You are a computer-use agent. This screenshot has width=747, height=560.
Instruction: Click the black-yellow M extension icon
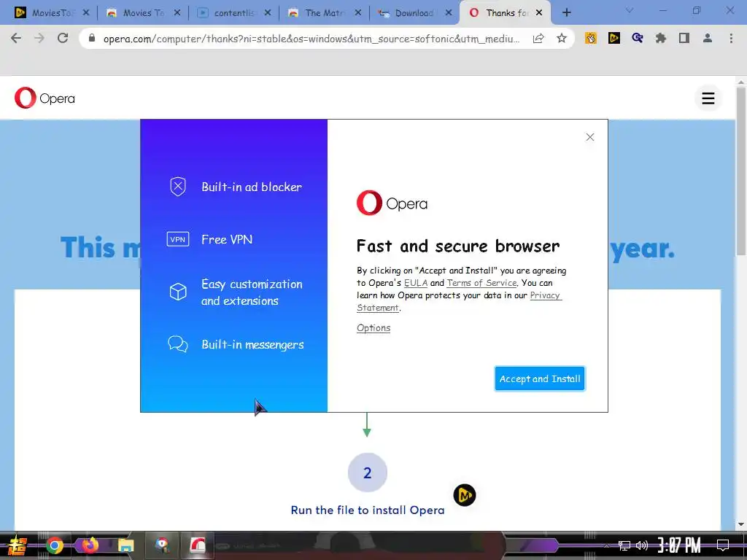614,38
